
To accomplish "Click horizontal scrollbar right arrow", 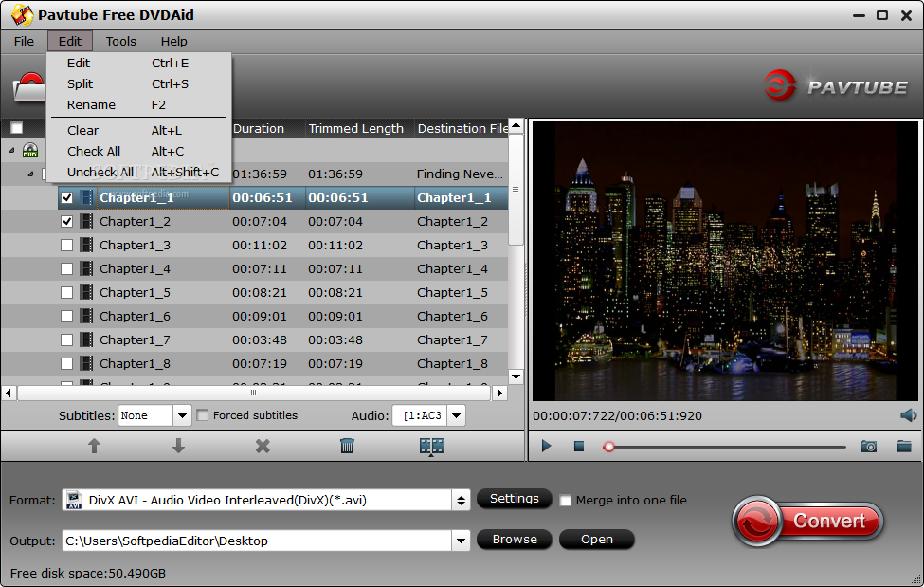I will pyautogui.click(x=499, y=393).
